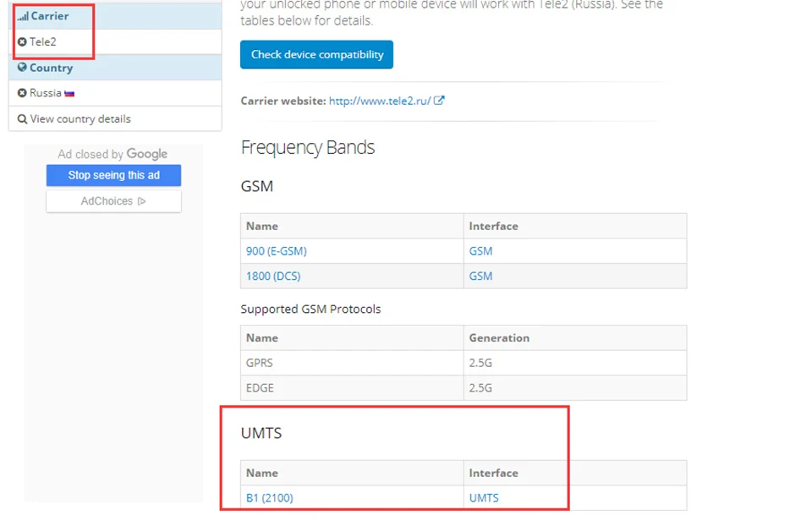Viewport: 812px width, 526px height.
Task: Click the Russian flag icon
Action: (x=69, y=94)
